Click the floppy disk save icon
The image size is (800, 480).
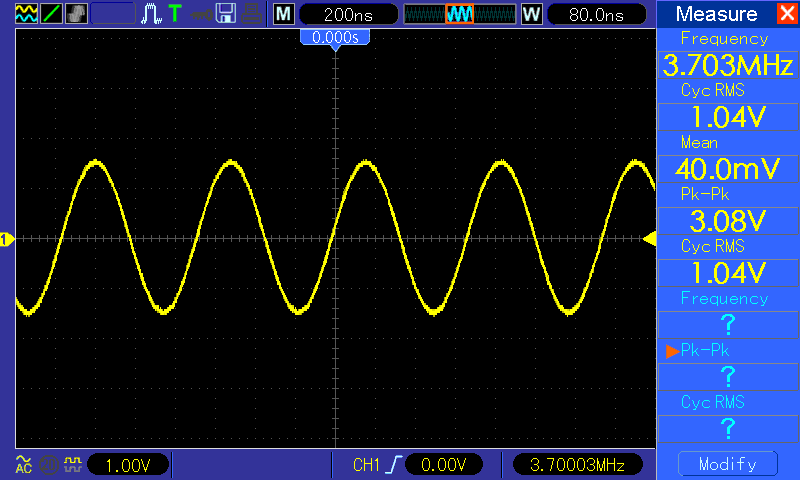tap(227, 14)
